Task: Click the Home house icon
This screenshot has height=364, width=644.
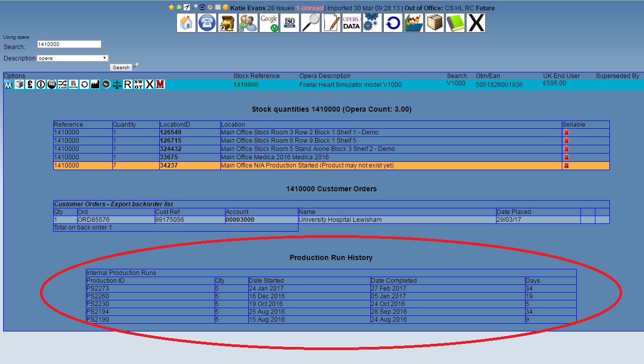Action: [186, 23]
